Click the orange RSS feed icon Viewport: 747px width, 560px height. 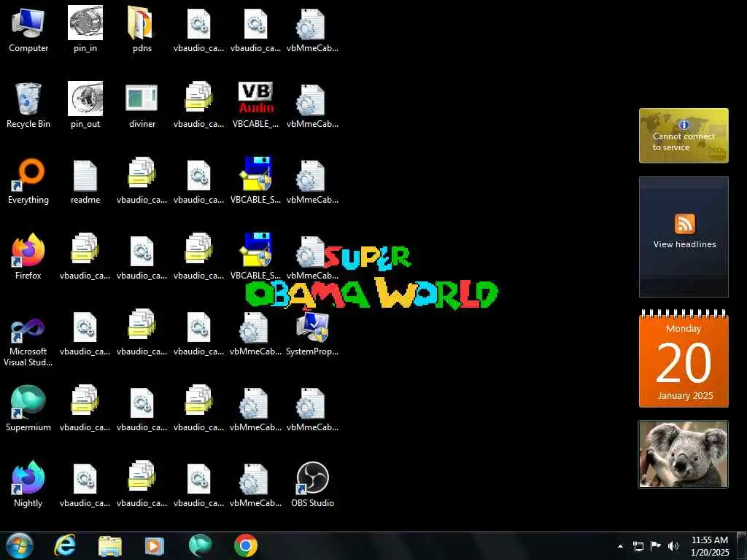(684, 224)
